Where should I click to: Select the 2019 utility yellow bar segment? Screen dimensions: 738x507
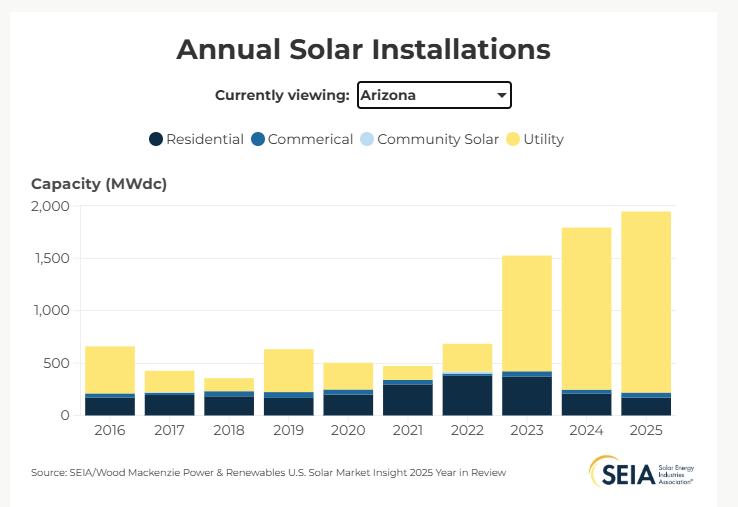pyautogui.click(x=289, y=370)
